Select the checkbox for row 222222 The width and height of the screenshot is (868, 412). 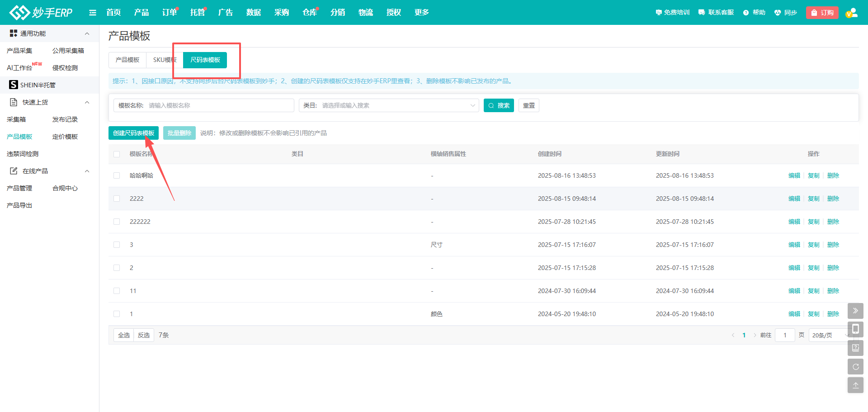pyautogui.click(x=117, y=222)
